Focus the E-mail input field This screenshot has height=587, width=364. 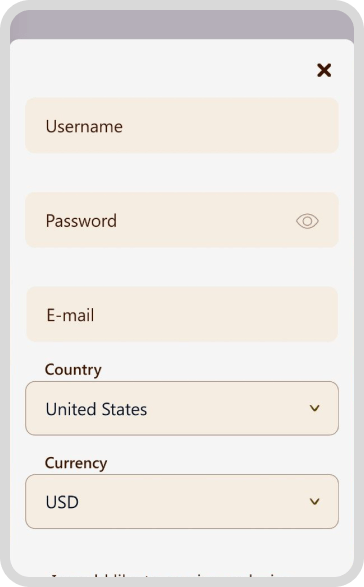182,314
